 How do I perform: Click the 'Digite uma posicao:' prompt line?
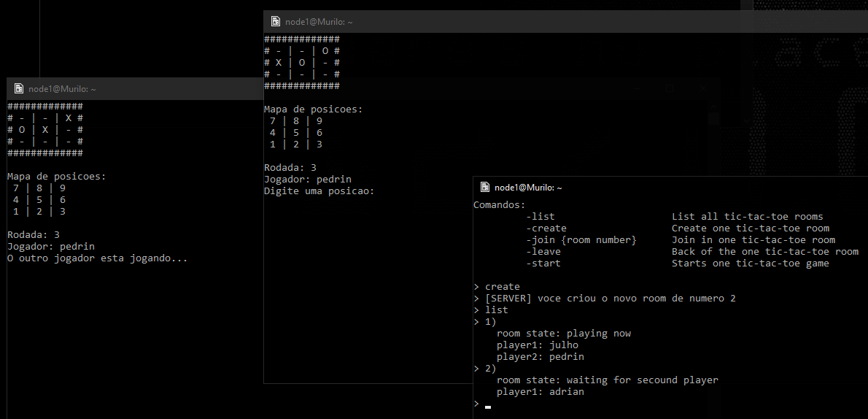[319, 191]
